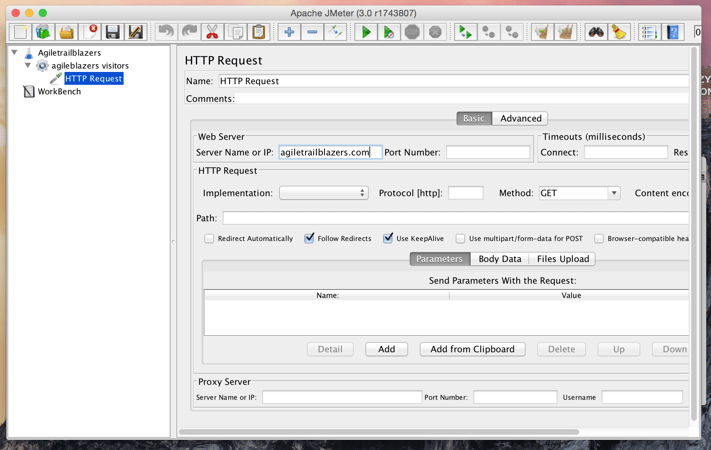Image resolution: width=711 pixels, height=450 pixels.
Task: Click the Name input field
Action: click(x=453, y=81)
